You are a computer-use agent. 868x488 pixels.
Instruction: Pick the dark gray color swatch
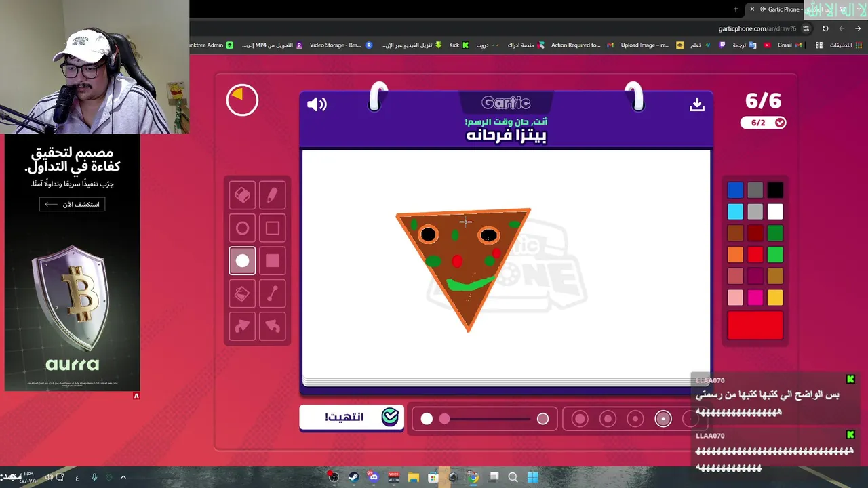755,190
